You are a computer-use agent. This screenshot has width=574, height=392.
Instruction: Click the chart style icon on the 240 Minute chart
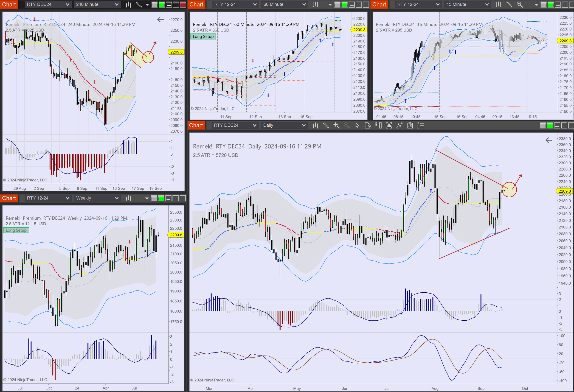pos(128,4)
